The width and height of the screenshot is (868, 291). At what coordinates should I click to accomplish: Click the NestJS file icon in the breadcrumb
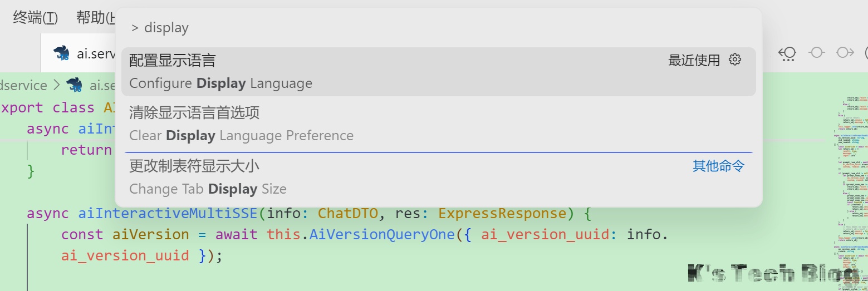[x=74, y=85]
